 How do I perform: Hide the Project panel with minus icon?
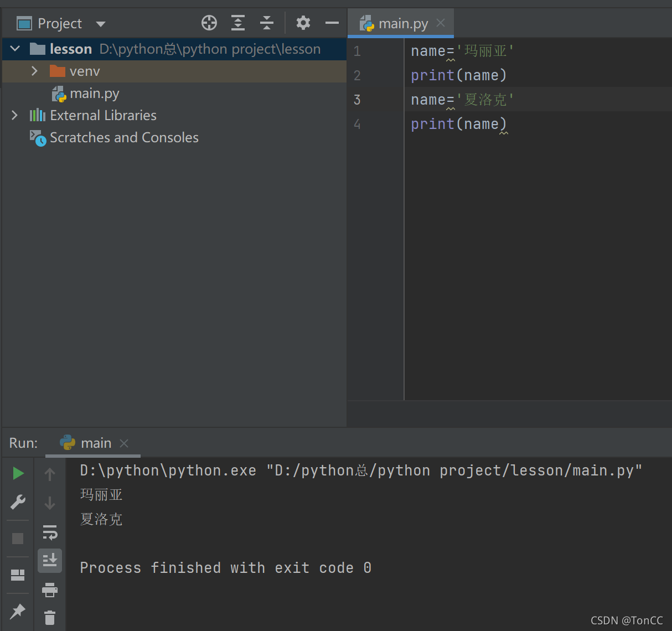(x=332, y=23)
